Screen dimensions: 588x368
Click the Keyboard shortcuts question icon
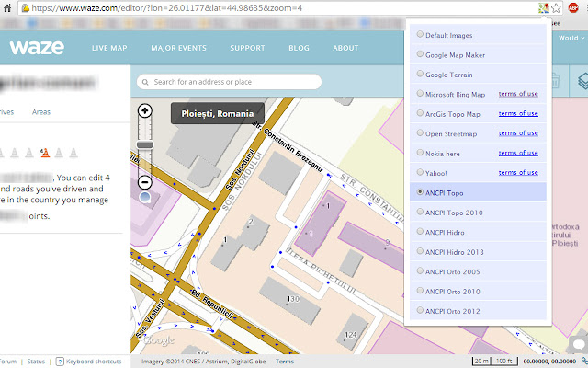[x=60, y=362]
